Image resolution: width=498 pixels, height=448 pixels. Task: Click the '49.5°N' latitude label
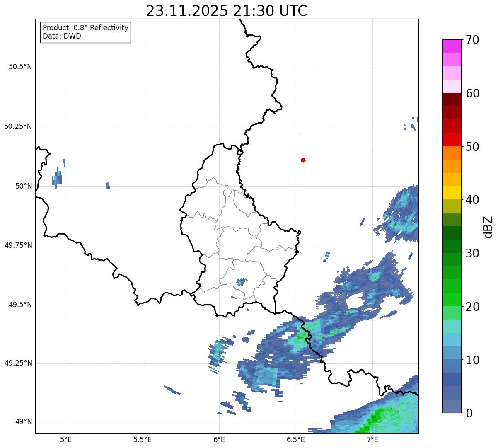pyautogui.click(x=20, y=305)
